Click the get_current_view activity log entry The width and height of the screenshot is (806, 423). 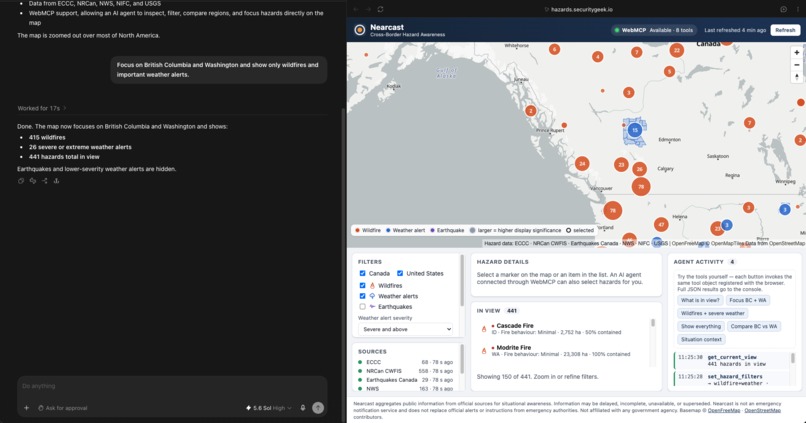732,360
